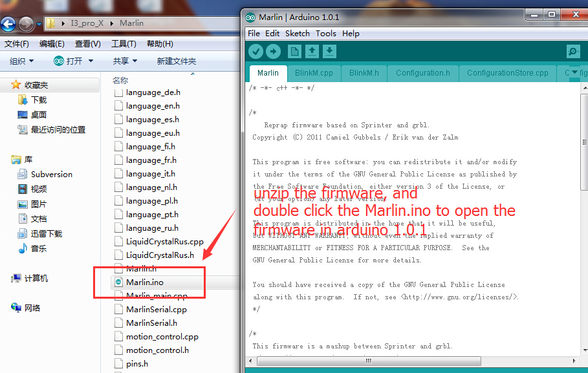Click the Open (打开) button with Arduino icon
Viewport: 588px width, 373px height.
click(x=68, y=61)
